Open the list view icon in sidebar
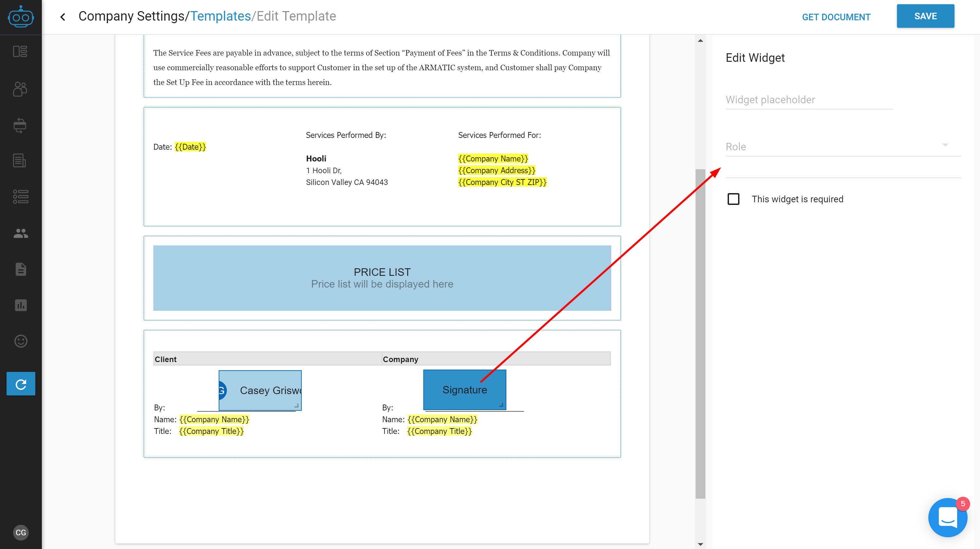The image size is (980, 549). click(x=21, y=196)
